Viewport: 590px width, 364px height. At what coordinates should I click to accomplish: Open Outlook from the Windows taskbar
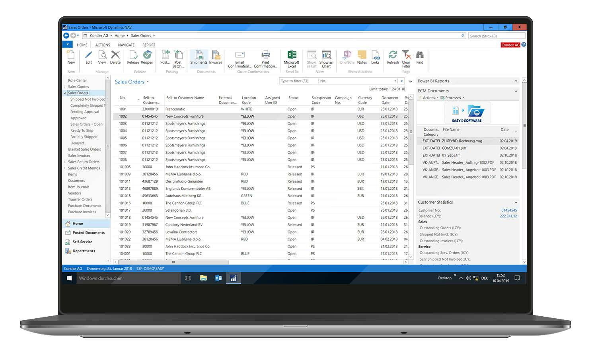pyautogui.click(x=218, y=278)
